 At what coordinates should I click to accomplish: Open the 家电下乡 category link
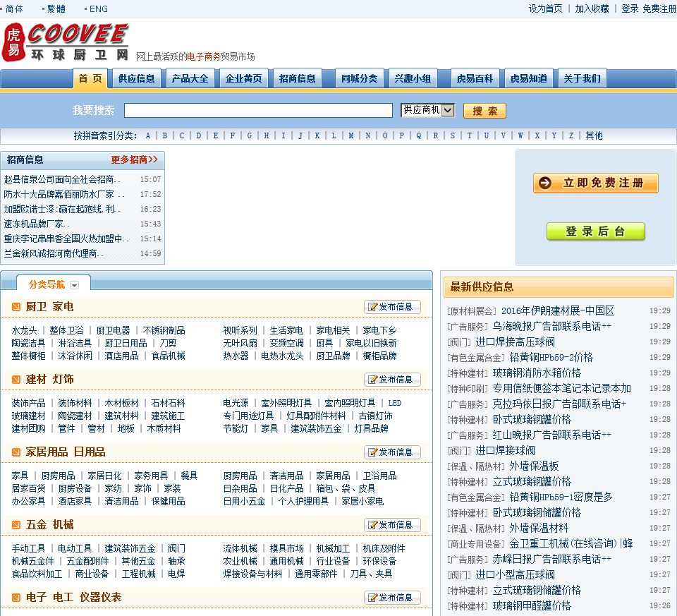click(379, 330)
